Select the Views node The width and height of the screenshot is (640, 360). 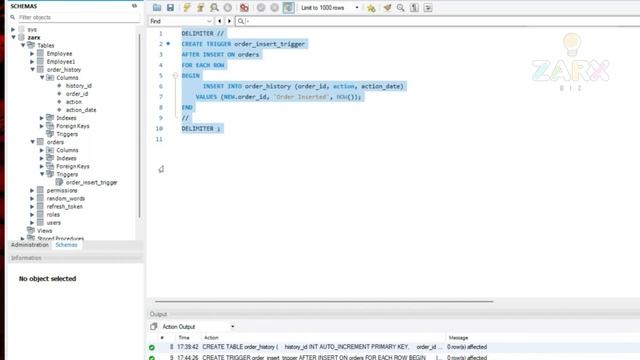[44, 231]
